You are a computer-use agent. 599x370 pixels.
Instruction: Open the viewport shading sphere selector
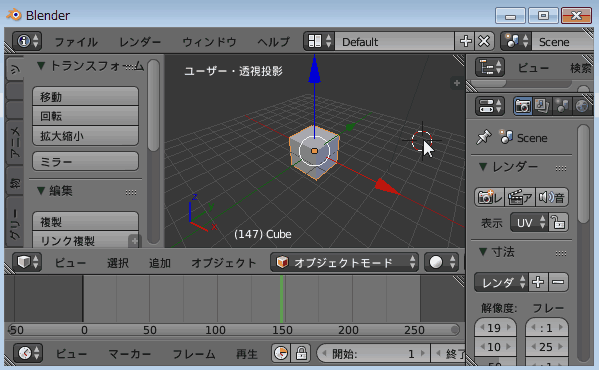[441, 262]
